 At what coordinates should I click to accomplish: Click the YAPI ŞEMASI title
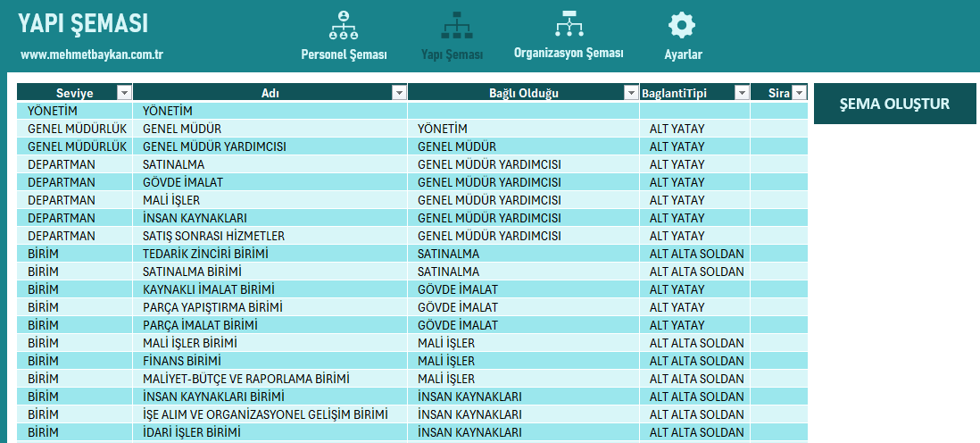pyautogui.click(x=83, y=24)
